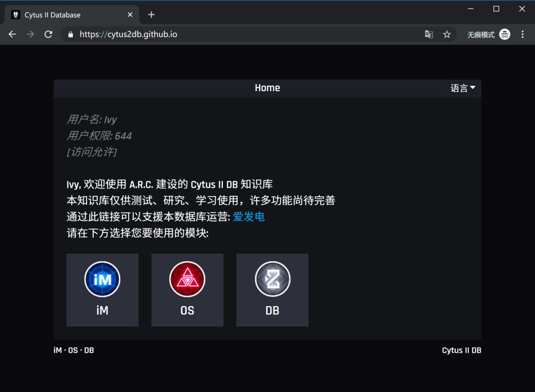Click the [访问允许] status text
The width and height of the screenshot is (535, 392).
92,152
